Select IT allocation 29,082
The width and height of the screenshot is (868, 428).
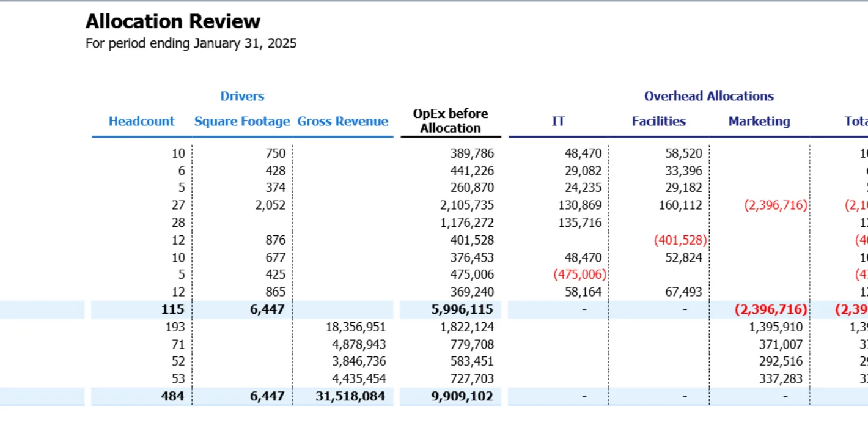(583, 171)
